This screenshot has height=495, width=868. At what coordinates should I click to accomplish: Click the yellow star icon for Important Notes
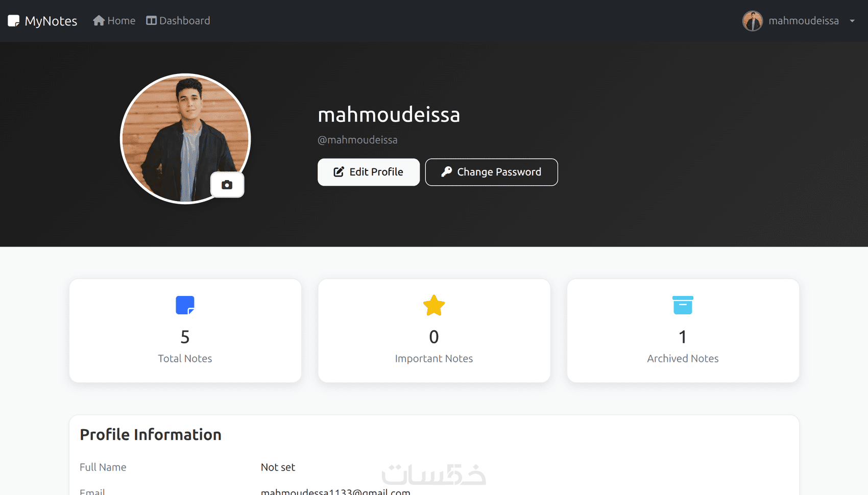pos(434,305)
